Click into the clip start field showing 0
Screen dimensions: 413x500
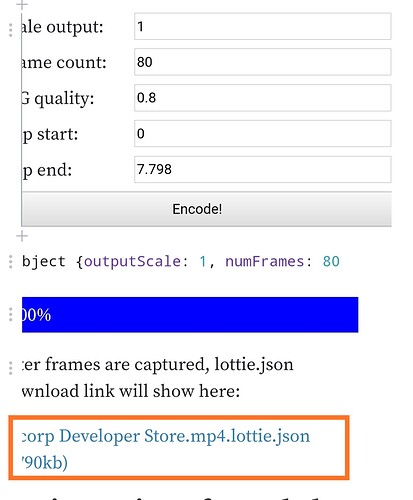click(263, 134)
